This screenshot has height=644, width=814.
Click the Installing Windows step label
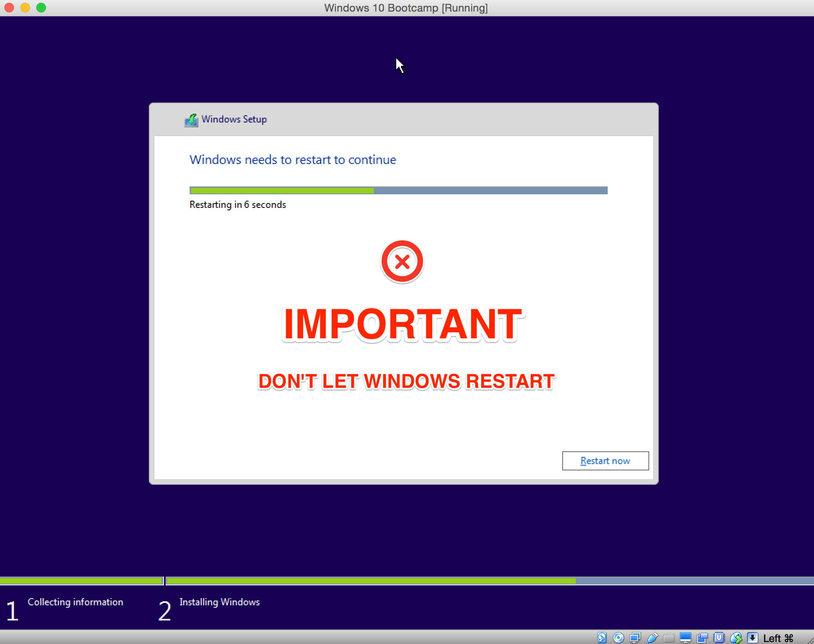(219, 602)
